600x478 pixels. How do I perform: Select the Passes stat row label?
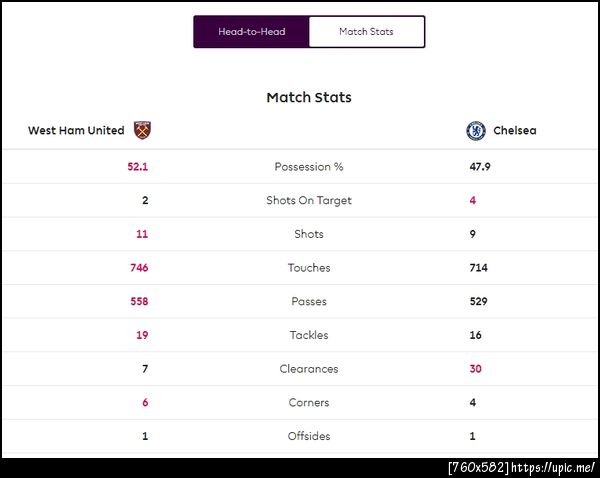pyautogui.click(x=309, y=302)
